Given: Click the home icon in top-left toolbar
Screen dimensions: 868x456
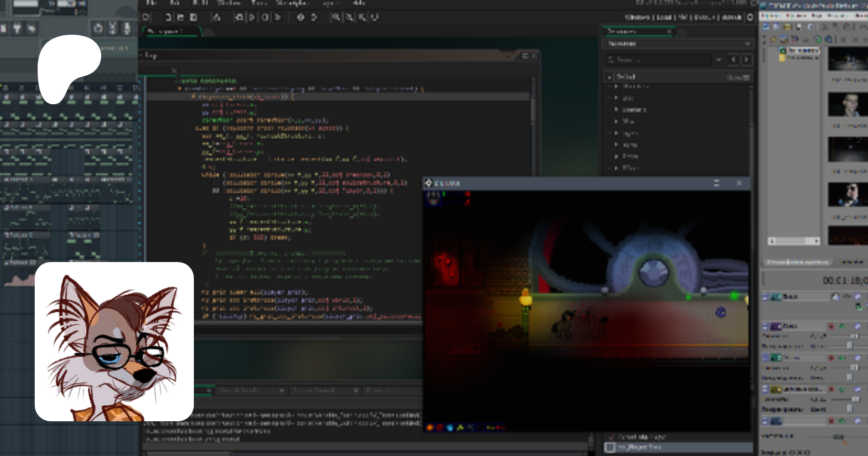Looking at the screenshot, I should click(x=146, y=17).
